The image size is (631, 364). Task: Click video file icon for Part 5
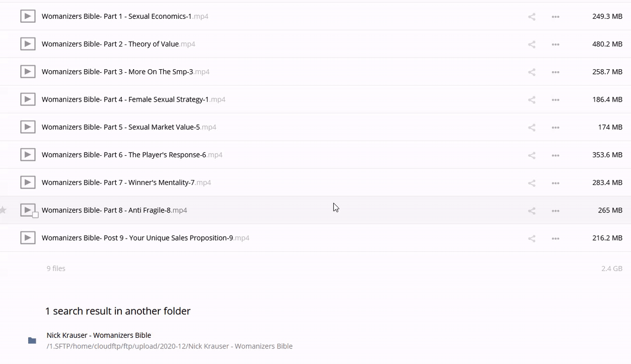coord(28,127)
